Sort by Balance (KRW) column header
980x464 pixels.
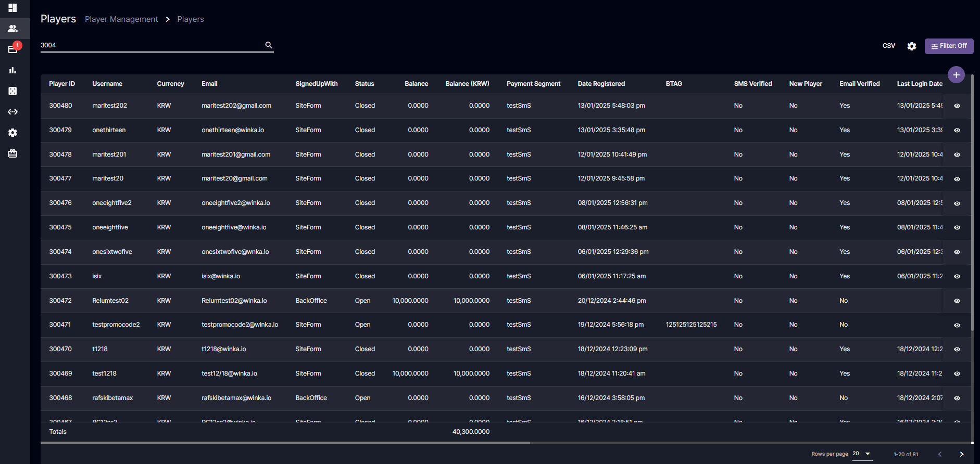[467, 84]
